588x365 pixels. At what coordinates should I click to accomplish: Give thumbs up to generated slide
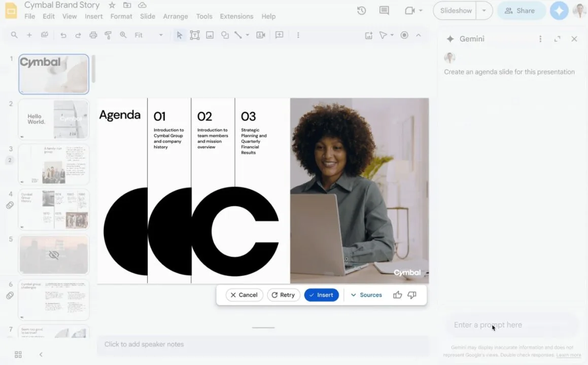tap(397, 295)
